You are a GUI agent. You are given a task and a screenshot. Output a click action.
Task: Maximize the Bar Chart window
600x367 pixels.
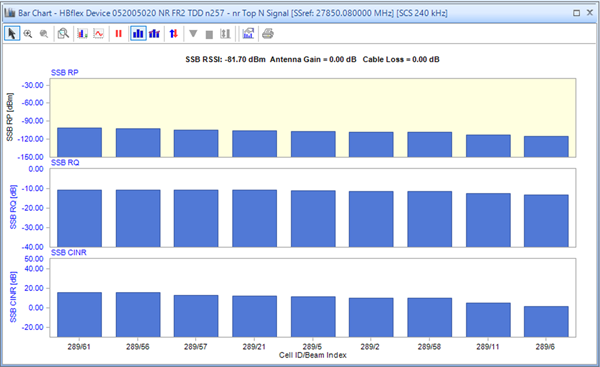tap(577, 13)
